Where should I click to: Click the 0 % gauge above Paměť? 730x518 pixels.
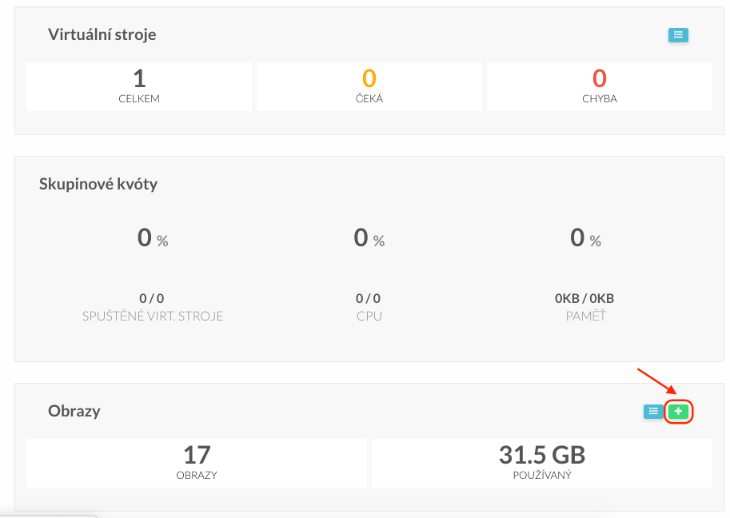585,239
